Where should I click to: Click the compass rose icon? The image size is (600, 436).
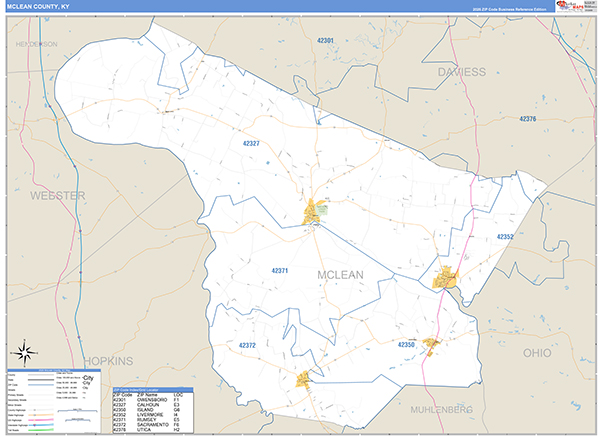(x=23, y=352)
